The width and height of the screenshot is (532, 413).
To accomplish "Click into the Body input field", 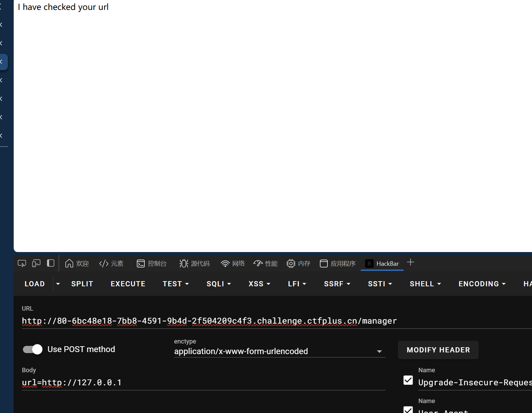I will point(204,383).
